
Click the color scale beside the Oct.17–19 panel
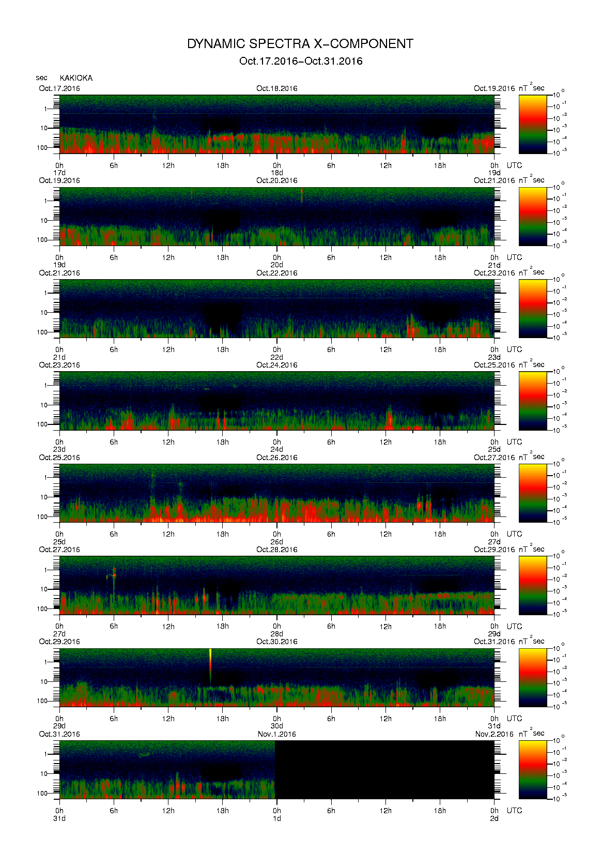533,124
